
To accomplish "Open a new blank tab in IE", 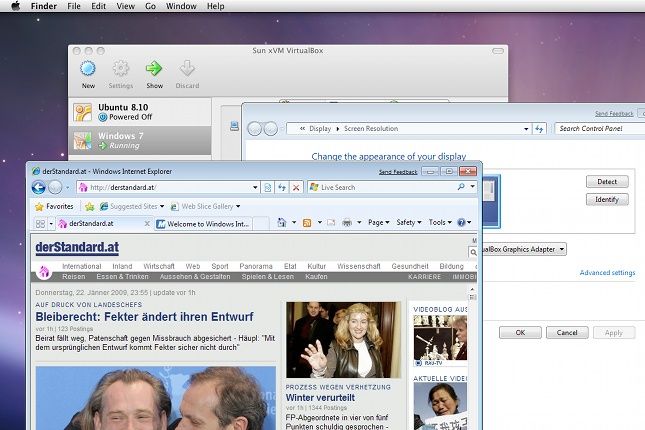I will point(261,224).
